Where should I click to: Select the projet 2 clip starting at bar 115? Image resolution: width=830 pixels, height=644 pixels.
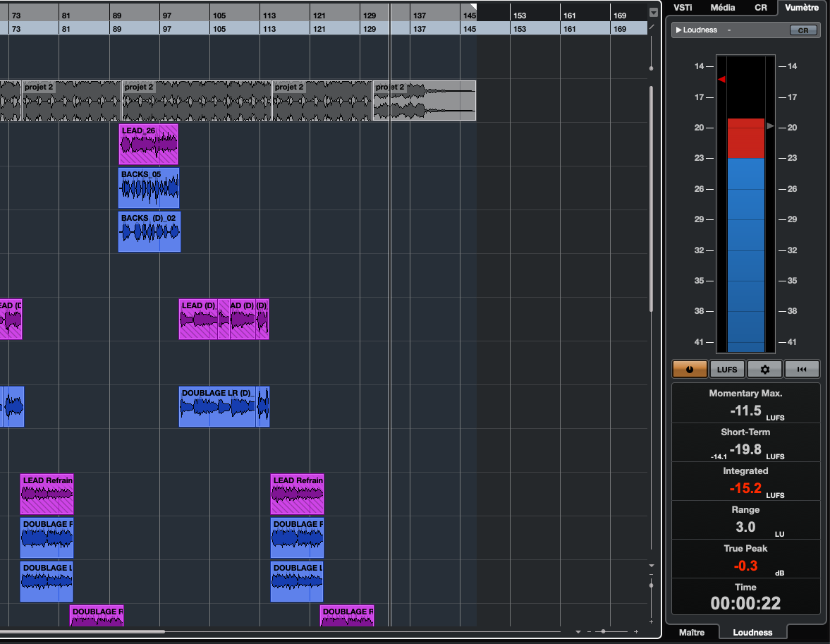click(x=322, y=101)
